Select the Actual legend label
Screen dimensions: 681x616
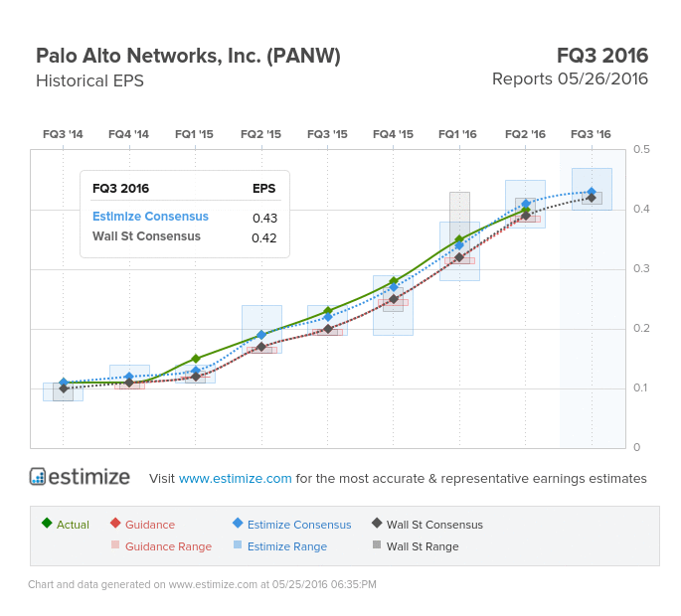[x=73, y=525]
